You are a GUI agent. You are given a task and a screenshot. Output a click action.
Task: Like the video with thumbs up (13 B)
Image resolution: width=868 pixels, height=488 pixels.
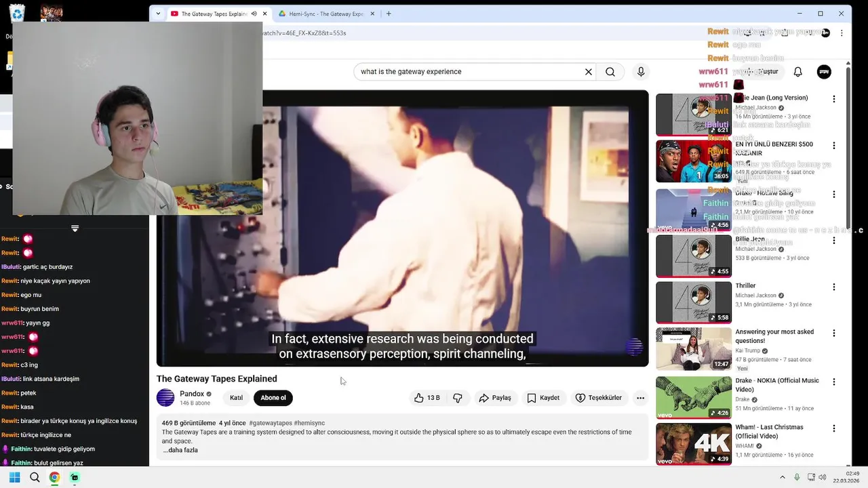[427, 398]
